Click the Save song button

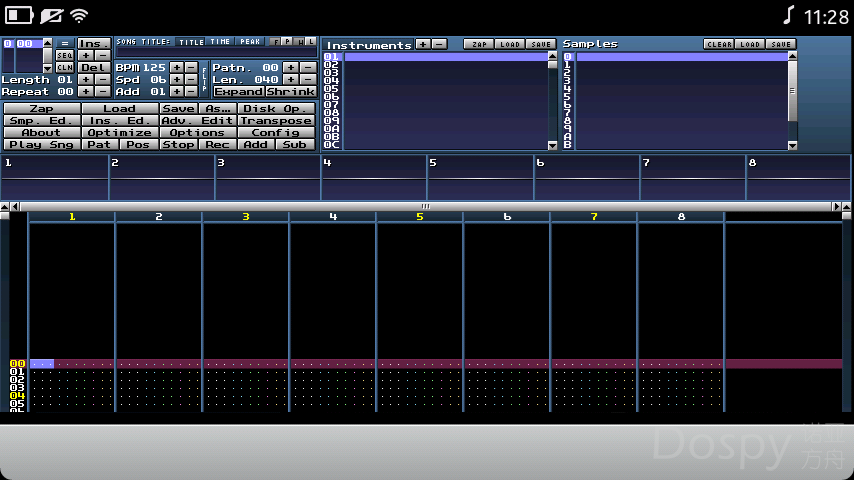point(178,108)
